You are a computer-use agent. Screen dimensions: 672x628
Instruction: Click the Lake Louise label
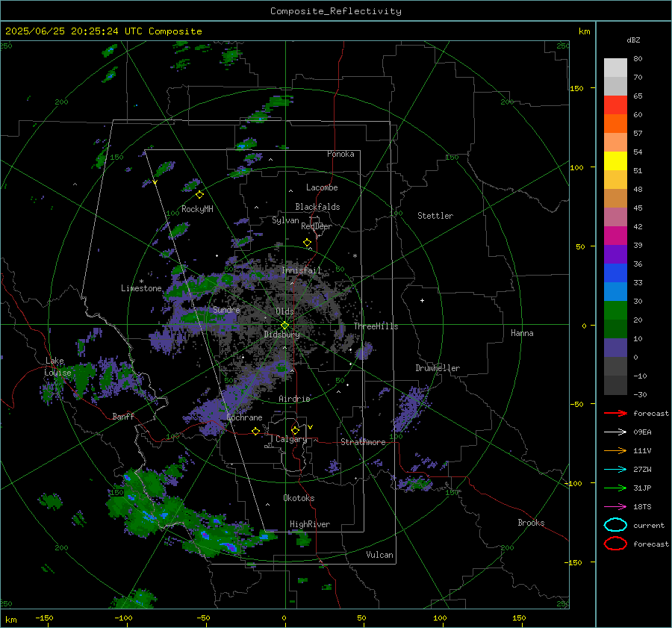click(x=57, y=367)
